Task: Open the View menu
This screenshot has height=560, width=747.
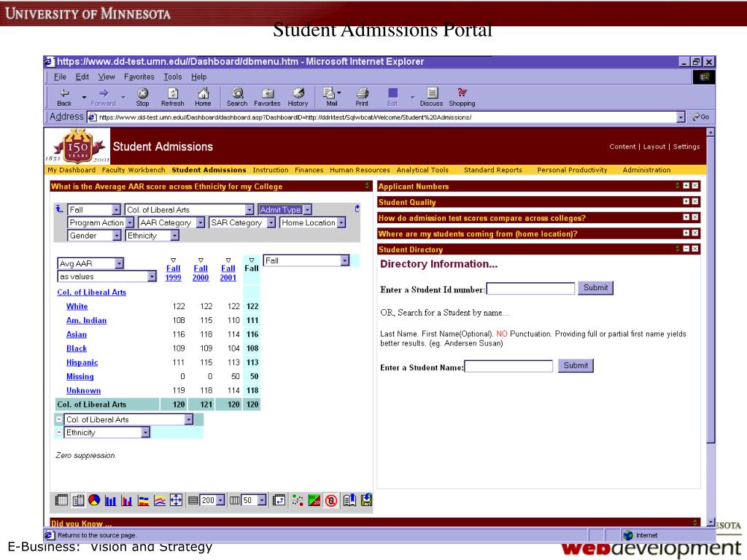Action: 107,77
